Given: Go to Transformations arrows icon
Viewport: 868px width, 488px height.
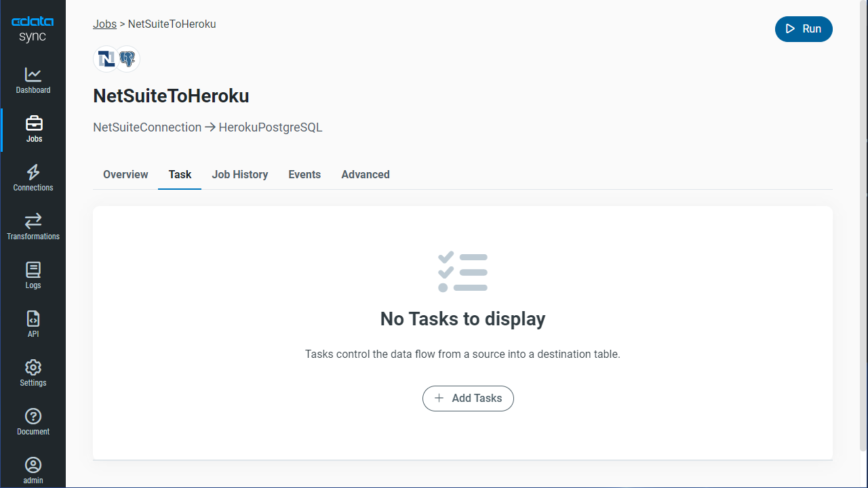Looking at the screenshot, I should tap(33, 221).
